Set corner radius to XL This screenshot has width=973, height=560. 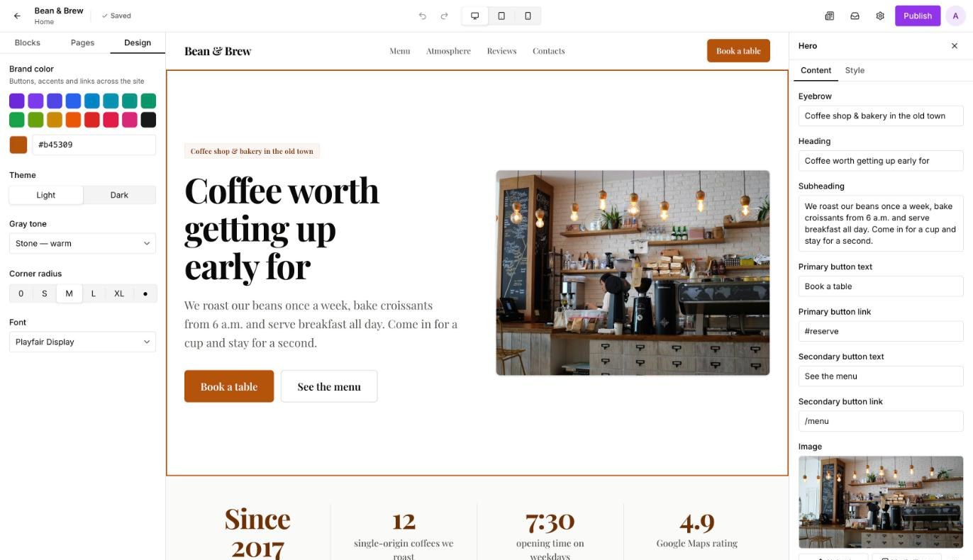119,293
